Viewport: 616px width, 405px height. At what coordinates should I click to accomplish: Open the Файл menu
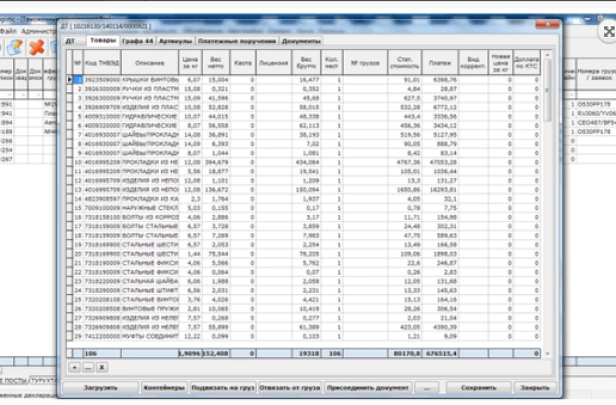click(11, 31)
